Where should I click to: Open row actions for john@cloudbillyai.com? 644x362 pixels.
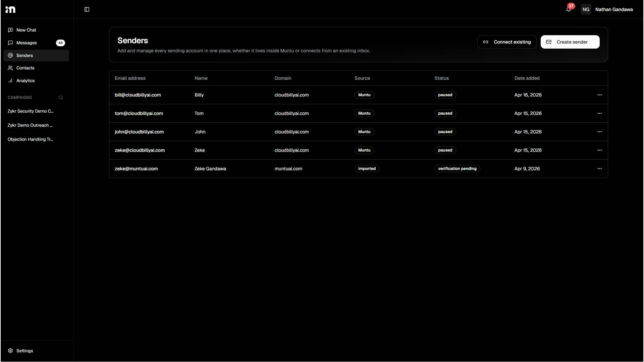pyautogui.click(x=600, y=132)
